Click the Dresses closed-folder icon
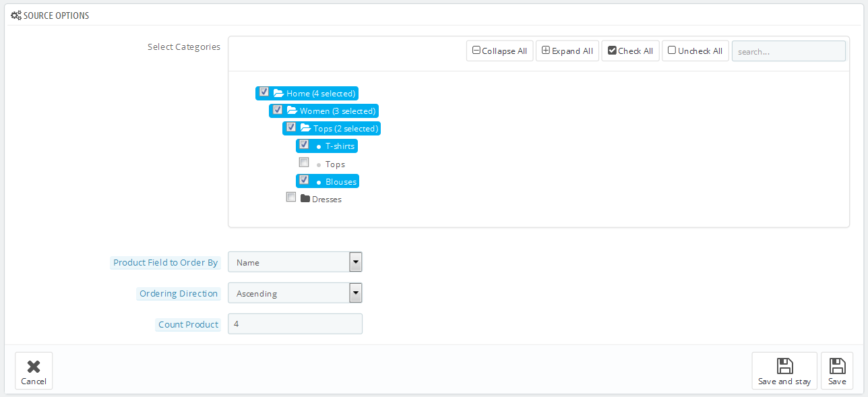 tap(305, 198)
